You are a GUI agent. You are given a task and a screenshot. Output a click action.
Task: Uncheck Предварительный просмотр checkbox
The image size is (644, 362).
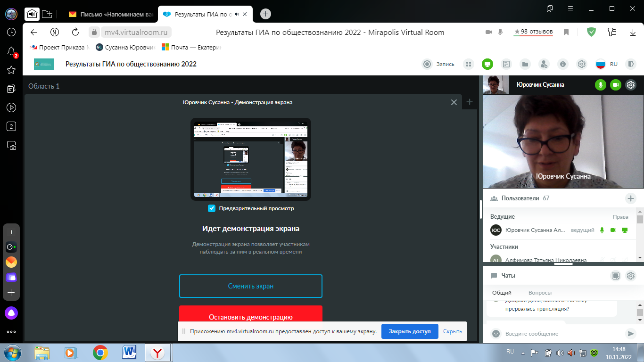point(212,208)
